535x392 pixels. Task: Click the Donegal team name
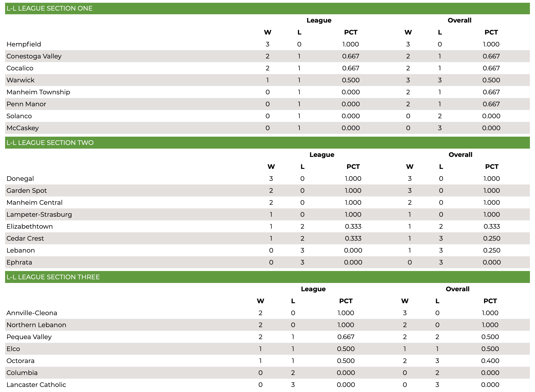point(20,179)
